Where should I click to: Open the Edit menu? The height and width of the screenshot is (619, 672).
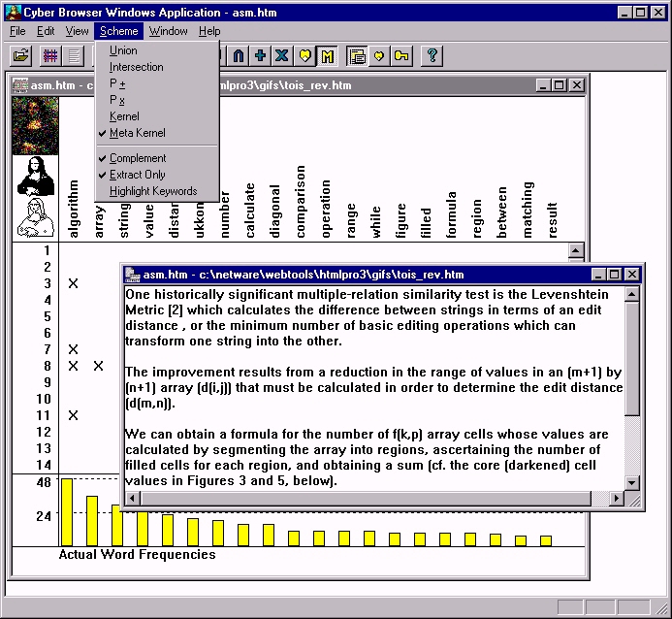click(x=46, y=31)
